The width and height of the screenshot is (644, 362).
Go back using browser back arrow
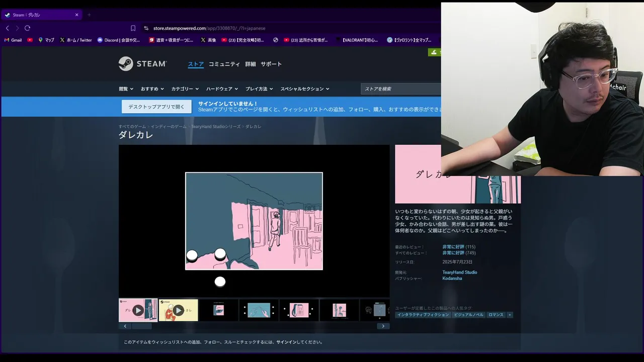point(7,28)
